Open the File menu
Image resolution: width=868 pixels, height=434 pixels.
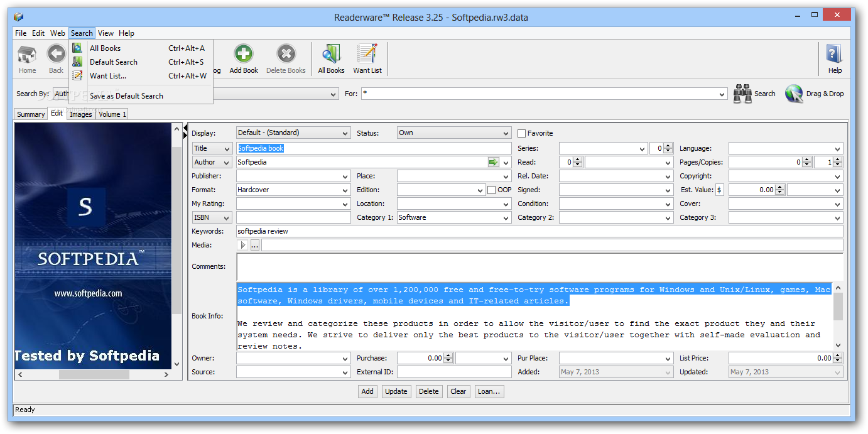pyautogui.click(x=21, y=33)
